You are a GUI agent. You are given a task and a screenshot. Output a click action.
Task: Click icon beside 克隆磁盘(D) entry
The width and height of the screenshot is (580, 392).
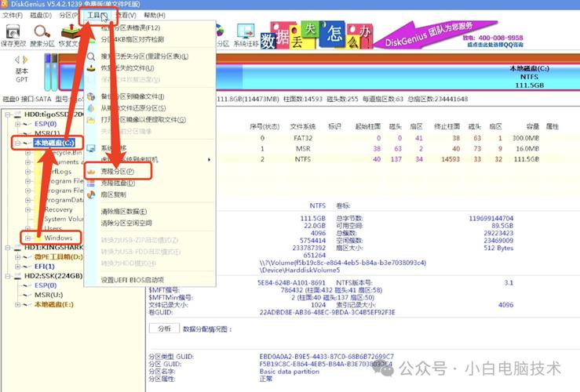pos(91,183)
